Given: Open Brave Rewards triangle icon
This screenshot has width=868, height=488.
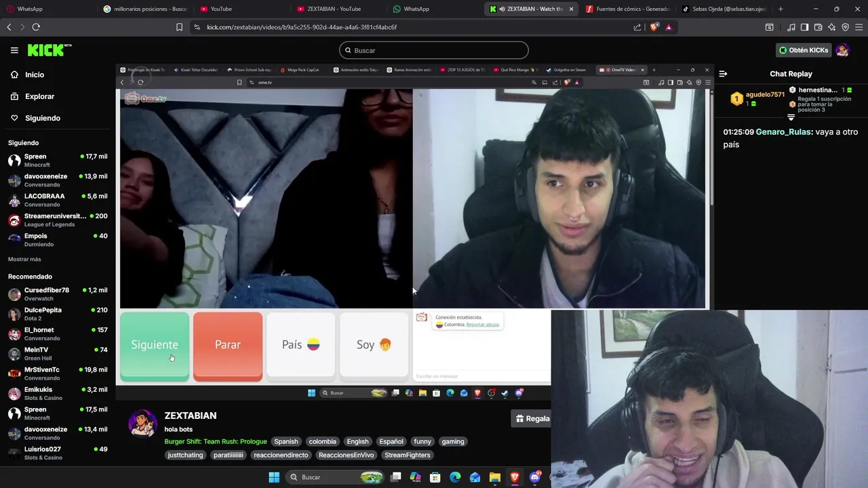Looking at the screenshot, I should pyautogui.click(x=669, y=27).
